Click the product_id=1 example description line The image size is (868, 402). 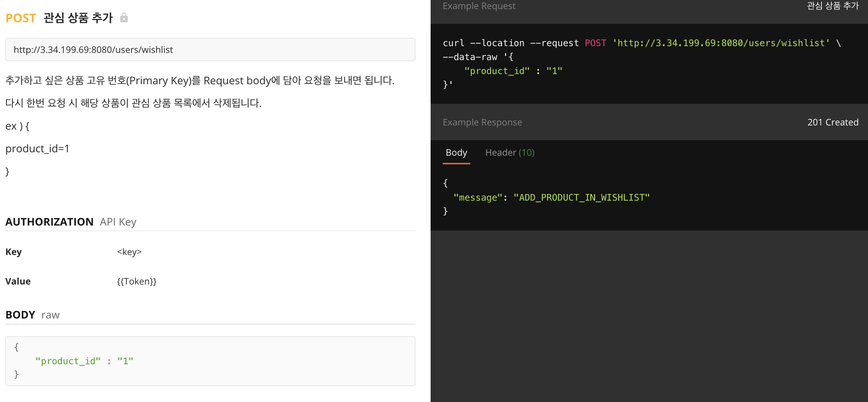[x=37, y=149]
